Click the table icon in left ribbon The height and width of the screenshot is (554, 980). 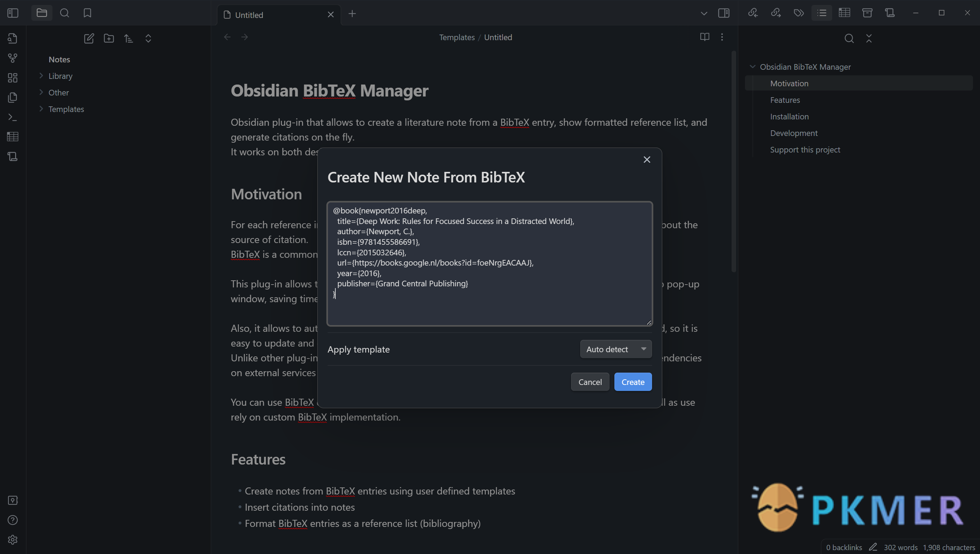[13, 137]
